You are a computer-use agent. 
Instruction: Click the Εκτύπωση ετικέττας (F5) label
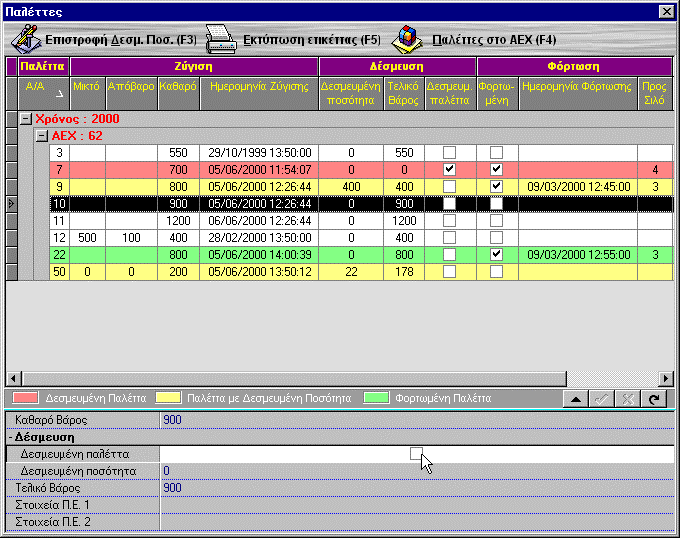[311, 40]
